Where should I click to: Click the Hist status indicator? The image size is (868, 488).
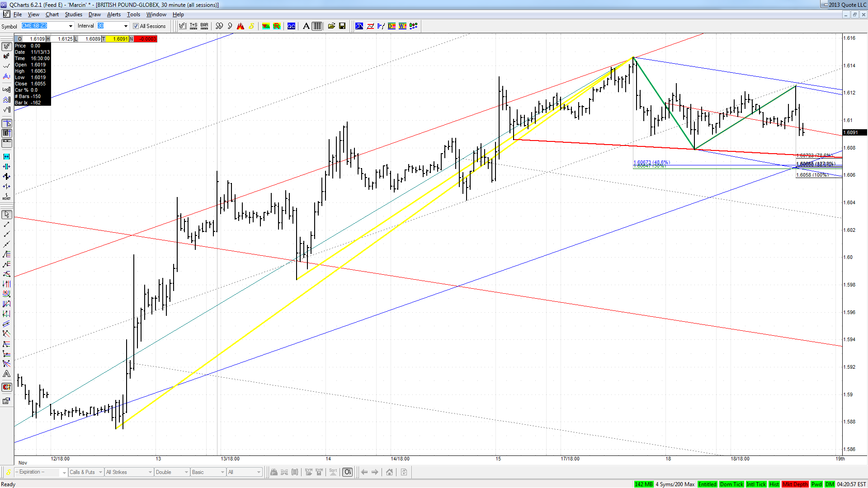[774, 484]
